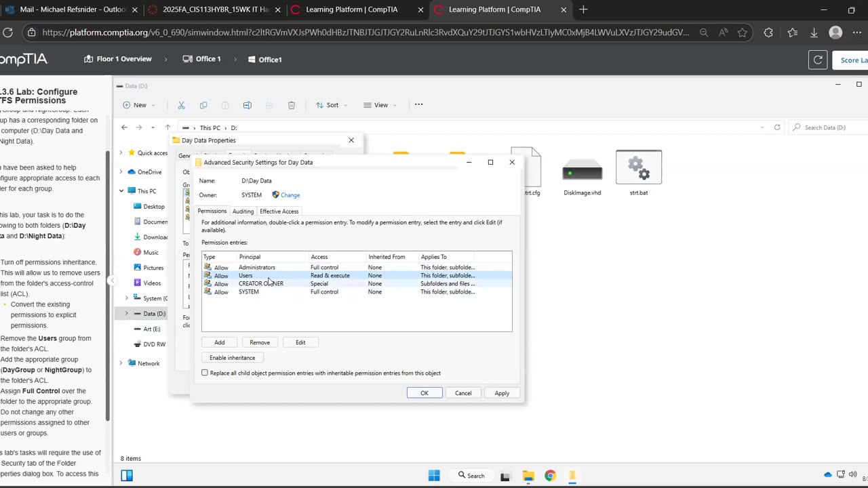Image resolution: width=868 pixels, height=488 pixels.
Task: Open the See more ellipsis in File Explorer toolbar
Action: [x=418, y=104]
